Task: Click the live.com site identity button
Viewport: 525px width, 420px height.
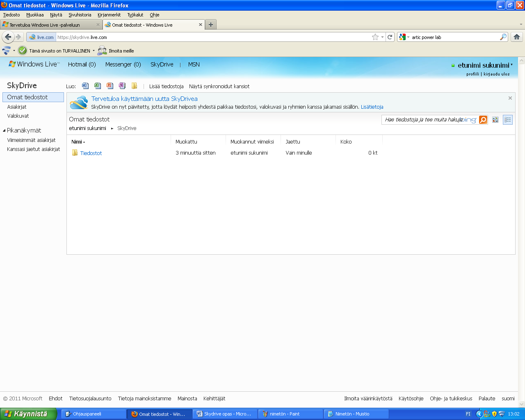Action: [x=41, y=37]
